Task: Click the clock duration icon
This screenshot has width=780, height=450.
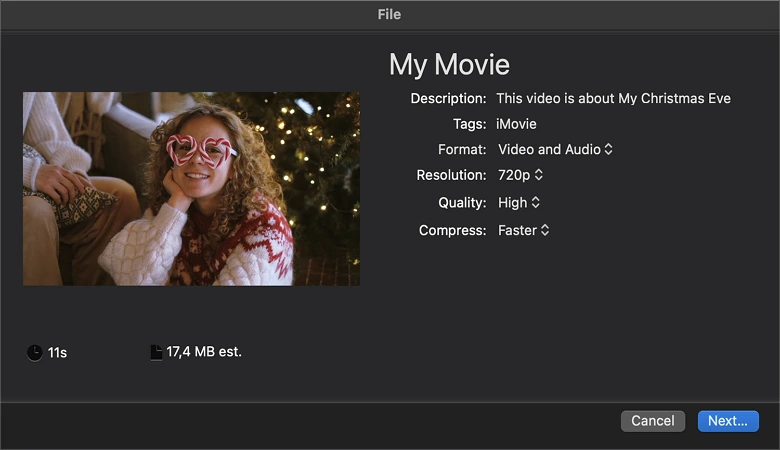Action: (34, 353)
